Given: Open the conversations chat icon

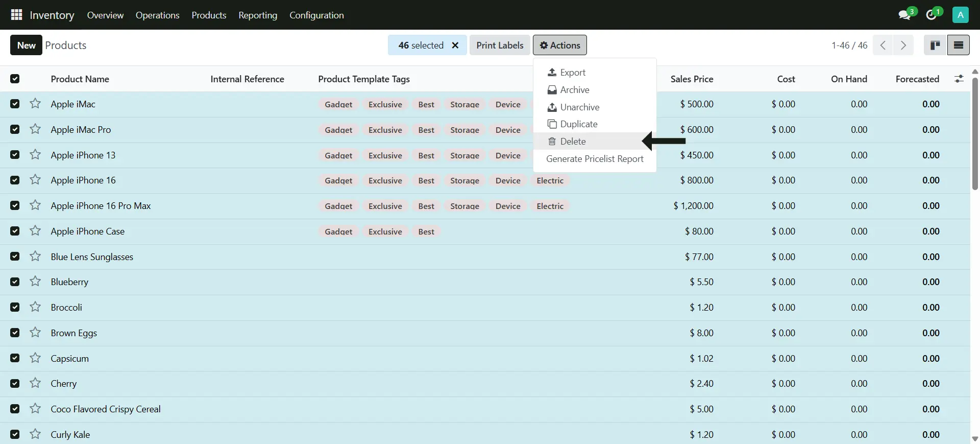Looking at the screenshot, I should 904,15.
